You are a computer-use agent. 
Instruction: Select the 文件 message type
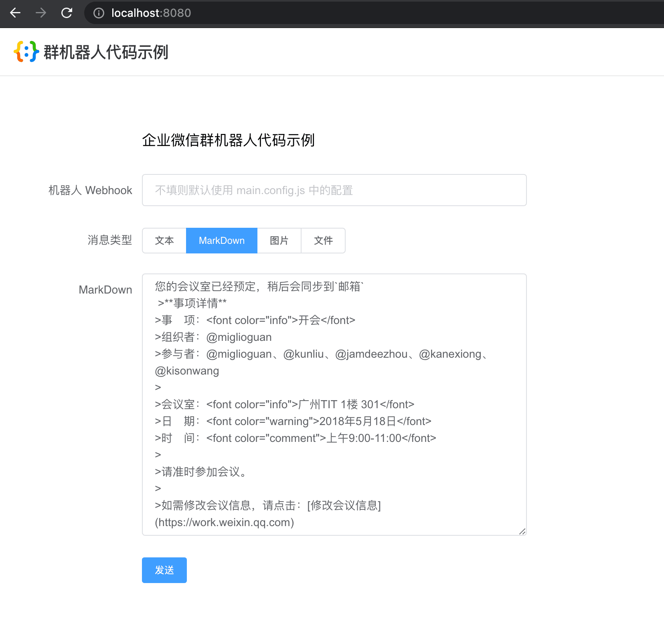point(323,241)
